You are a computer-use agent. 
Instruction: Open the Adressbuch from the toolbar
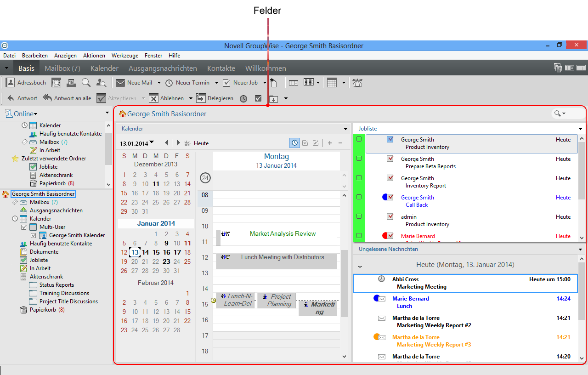[x=26, y=83]
